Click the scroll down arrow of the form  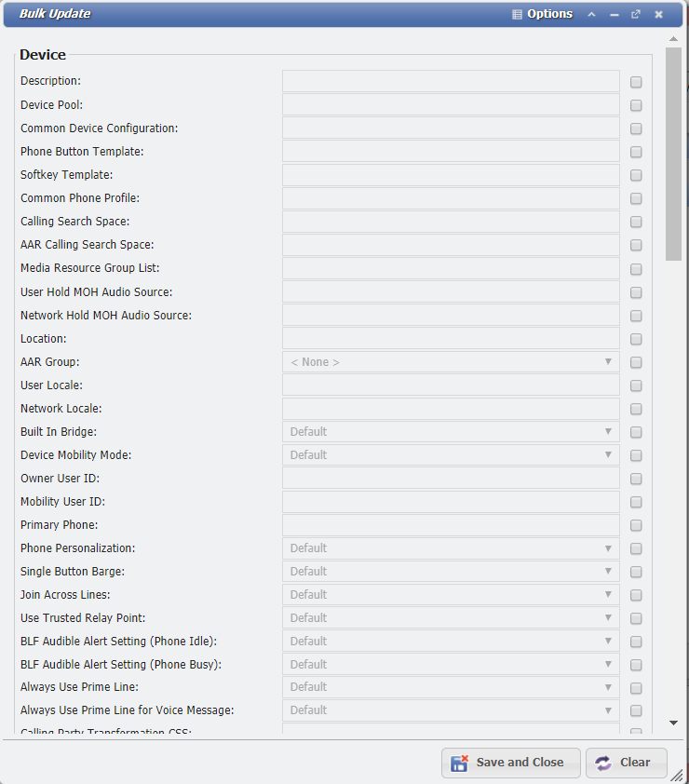pos(673,723)
